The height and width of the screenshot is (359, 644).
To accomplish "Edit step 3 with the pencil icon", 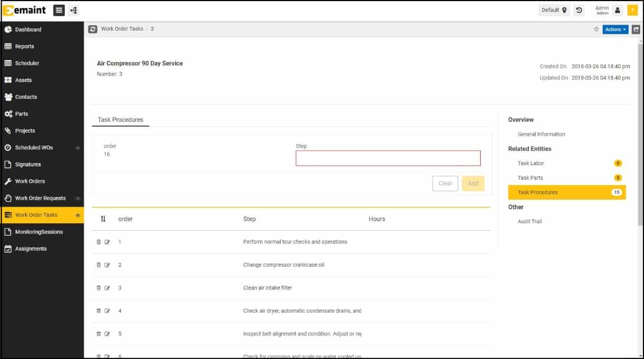I will 107,288.
